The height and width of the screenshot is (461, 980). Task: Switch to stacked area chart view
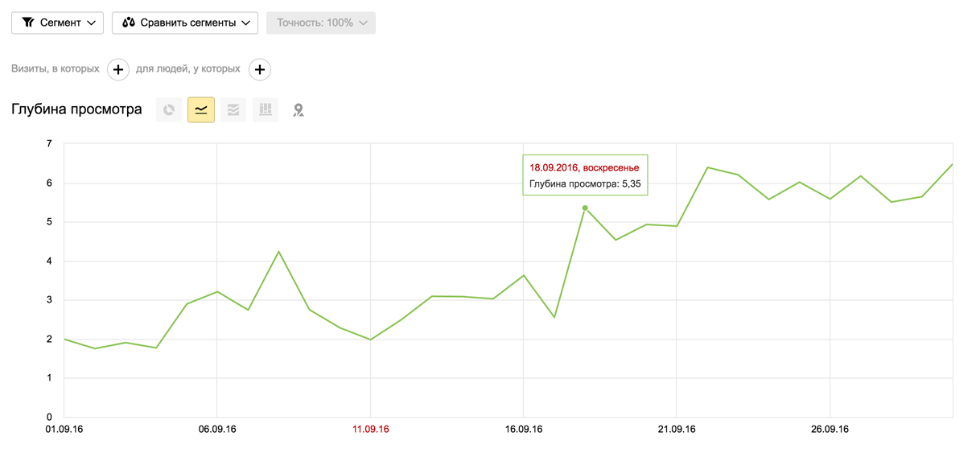tap(233, 110)
